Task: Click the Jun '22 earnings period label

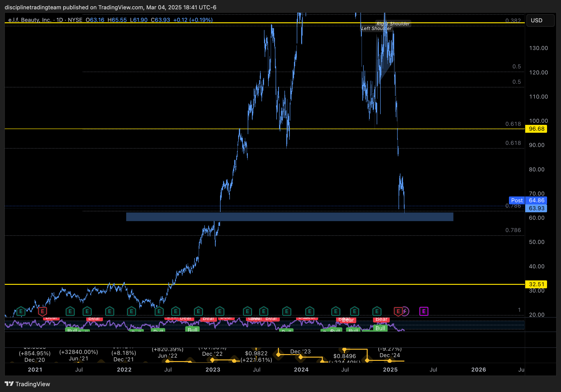Action: (x=167, y=356)
